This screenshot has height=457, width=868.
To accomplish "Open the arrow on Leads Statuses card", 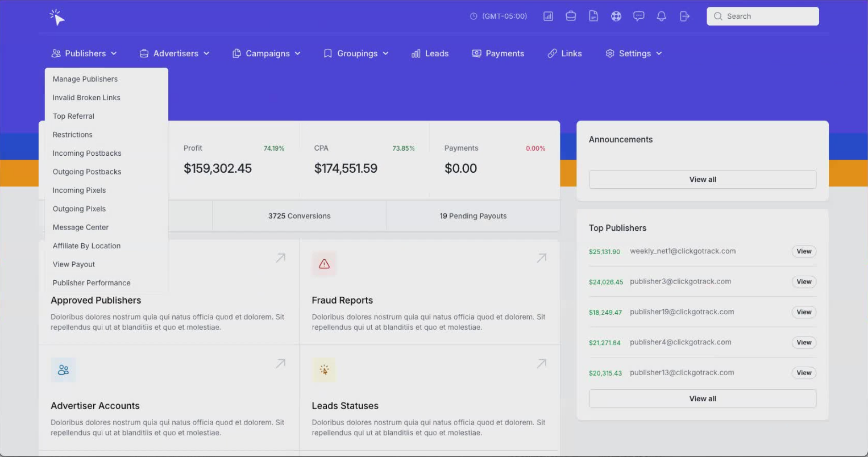I will (541, 363).
